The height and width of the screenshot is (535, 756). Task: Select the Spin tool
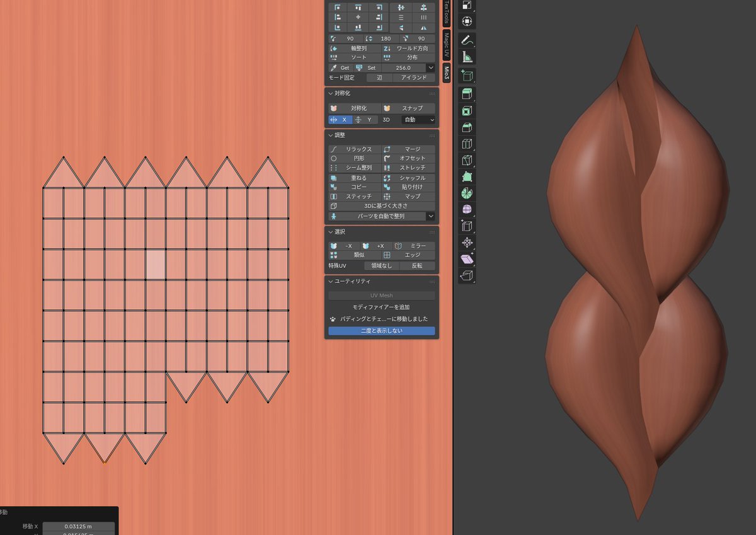467,193
